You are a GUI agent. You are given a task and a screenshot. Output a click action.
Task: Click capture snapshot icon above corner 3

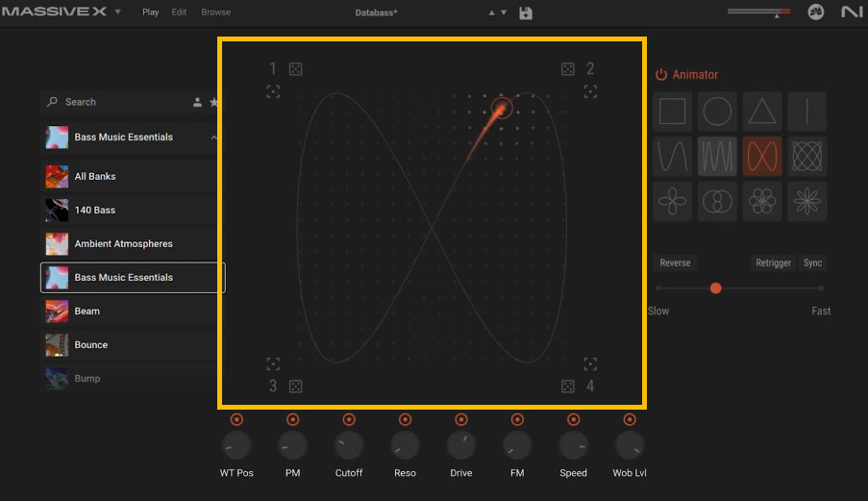click(273, 363)
